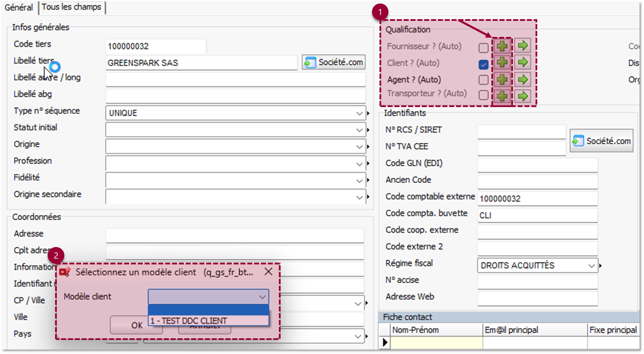Click green plus icon for Client row
The image size is (644, 354).
coord(502,63)
